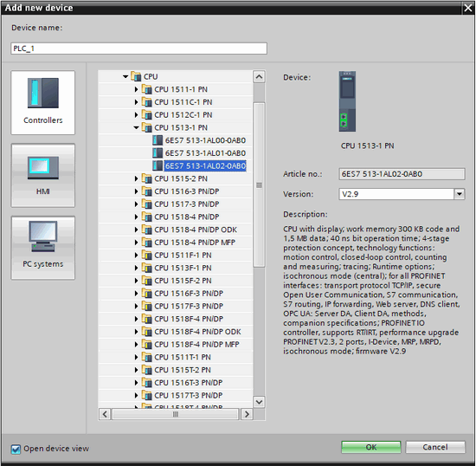Screen dimensions: 476x466
Task: Click the tree scroll left arrow
Action: pos(105,414)
